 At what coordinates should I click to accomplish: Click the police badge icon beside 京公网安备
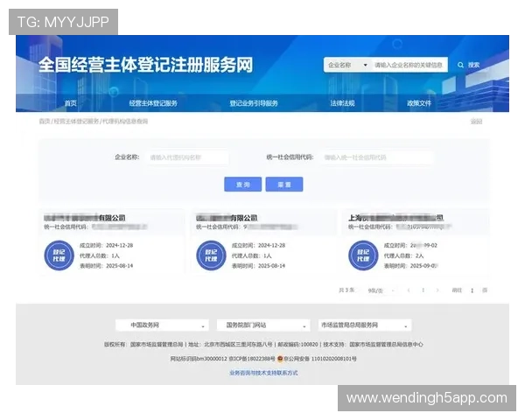point(280,359)
